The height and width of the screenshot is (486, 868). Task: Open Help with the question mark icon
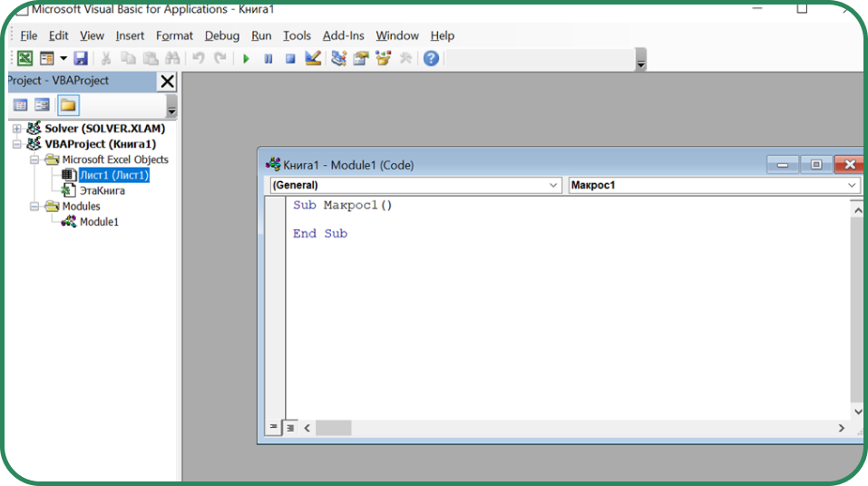(431, 58)
